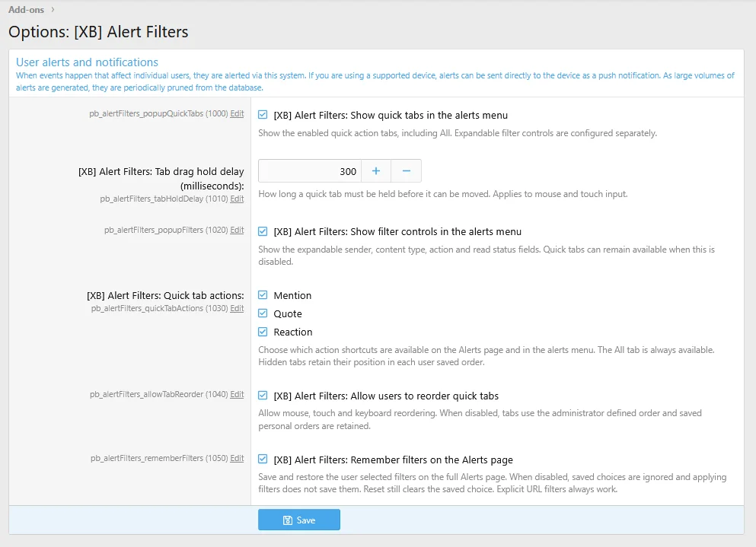The height and width of the screenshot is (547, 756).
Task: Click the Tab drag hold delay label
Action: click(x=161, y=178)
